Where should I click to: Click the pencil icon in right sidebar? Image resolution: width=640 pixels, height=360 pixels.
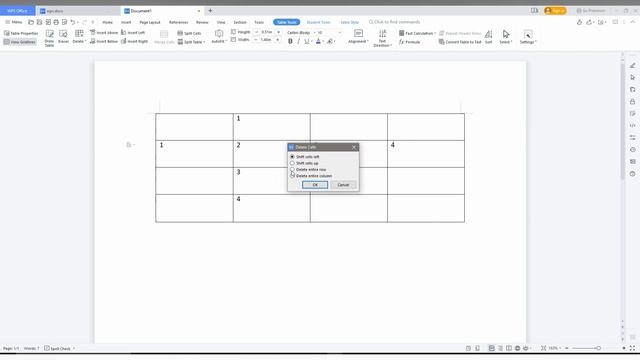(633, 65)
